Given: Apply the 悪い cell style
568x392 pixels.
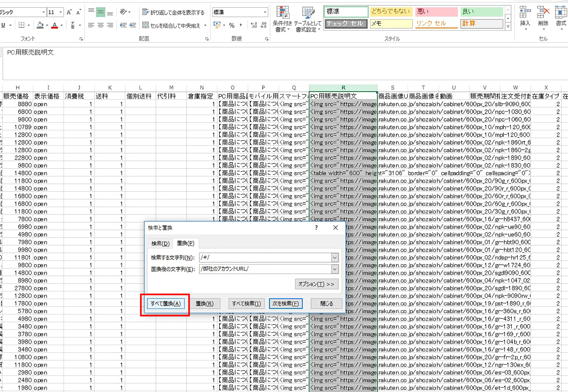Looking at the screenshot, I should (436, 12).
